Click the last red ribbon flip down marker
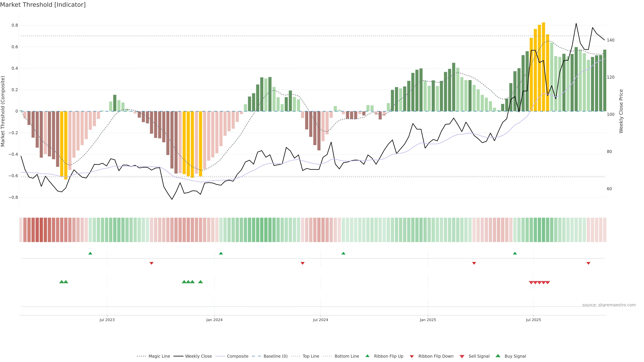Image resolution: width=644 pixels, height=362 pixels. click(x=588, y=263)
